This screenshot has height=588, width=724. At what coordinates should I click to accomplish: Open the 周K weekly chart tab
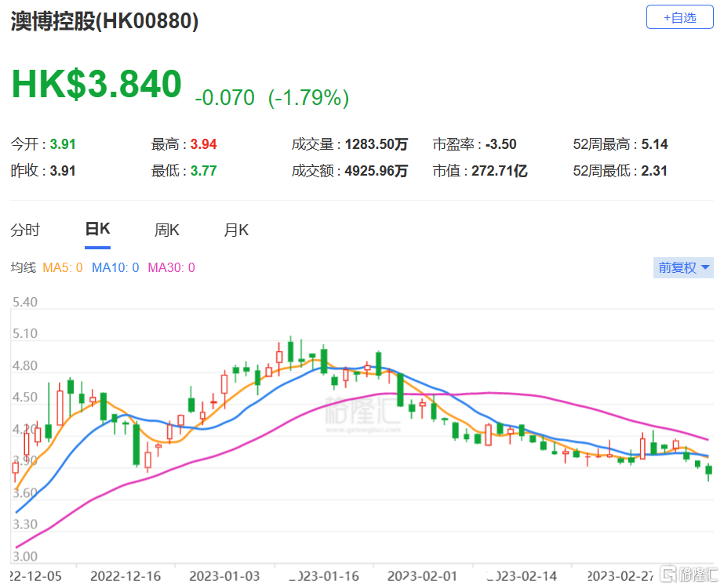(167, 230)
